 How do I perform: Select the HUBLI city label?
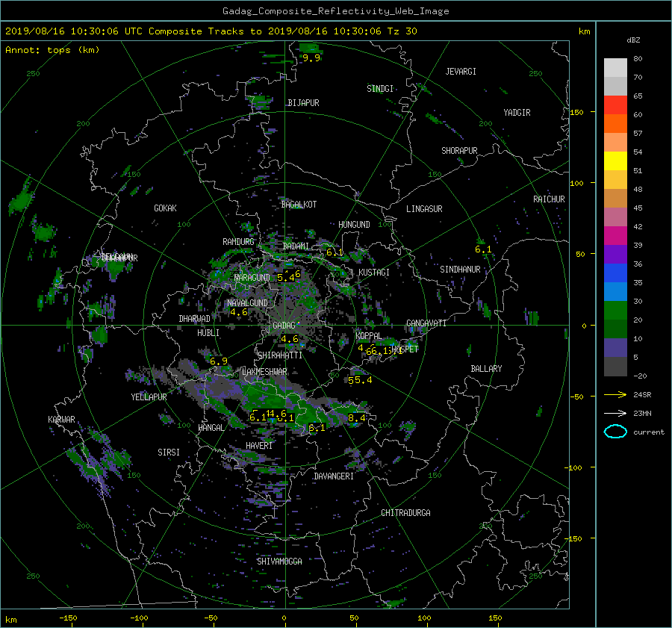208,333
